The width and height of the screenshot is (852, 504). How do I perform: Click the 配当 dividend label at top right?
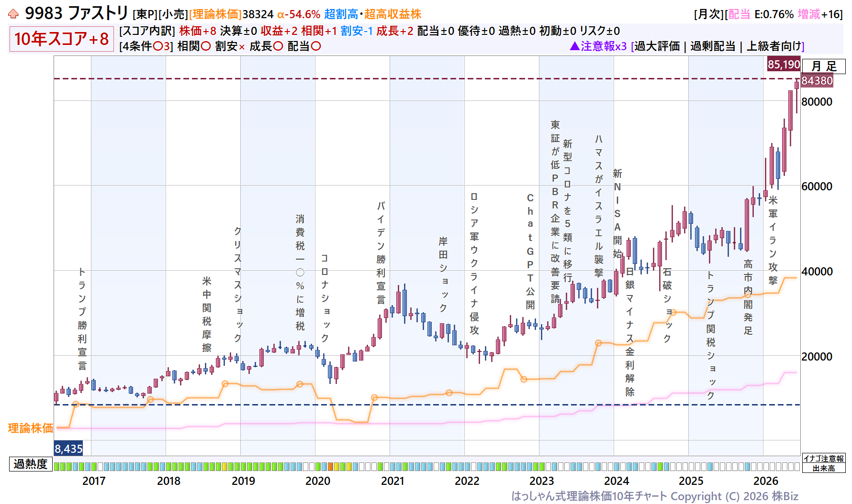click(739, 14)
